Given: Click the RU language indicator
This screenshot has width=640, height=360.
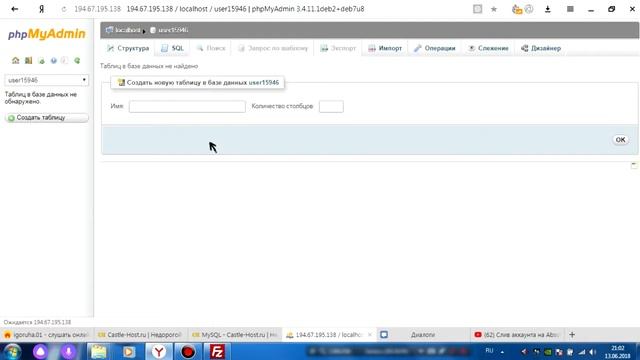Looking at the screenshot, I should 489,351.
